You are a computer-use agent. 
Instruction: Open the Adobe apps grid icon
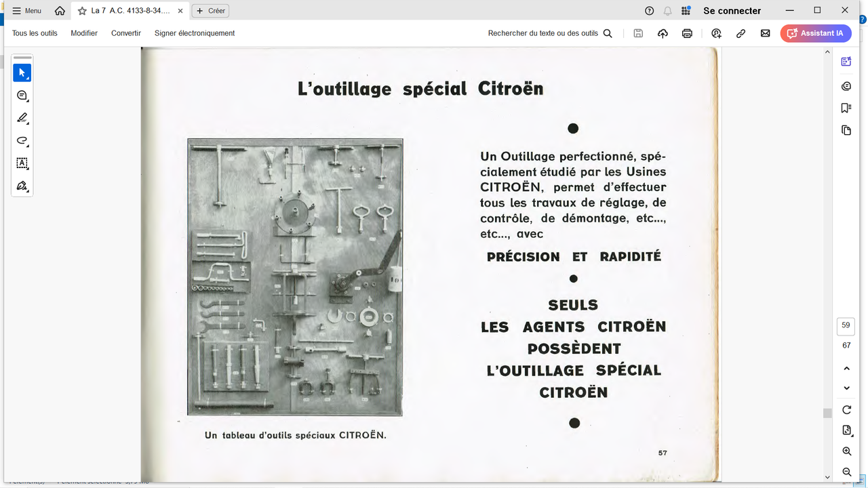[686, 11]
